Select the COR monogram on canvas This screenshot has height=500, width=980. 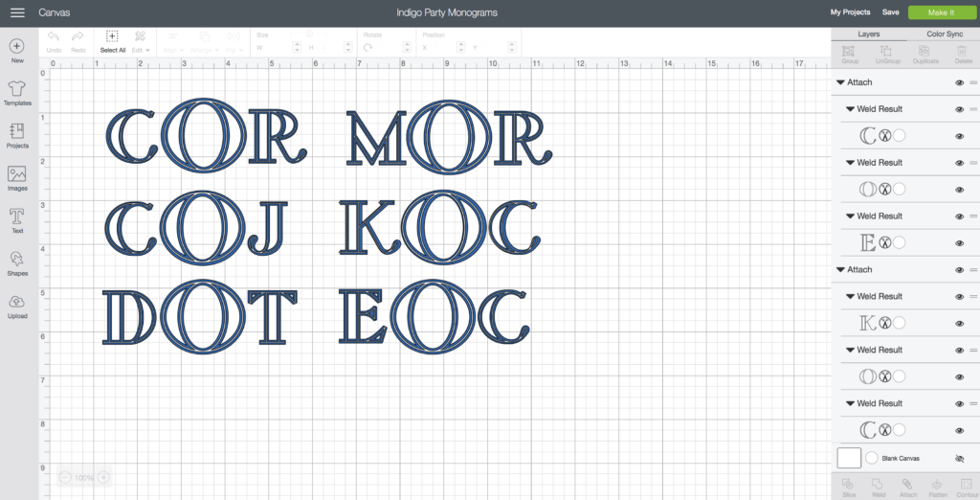(207, 135)
